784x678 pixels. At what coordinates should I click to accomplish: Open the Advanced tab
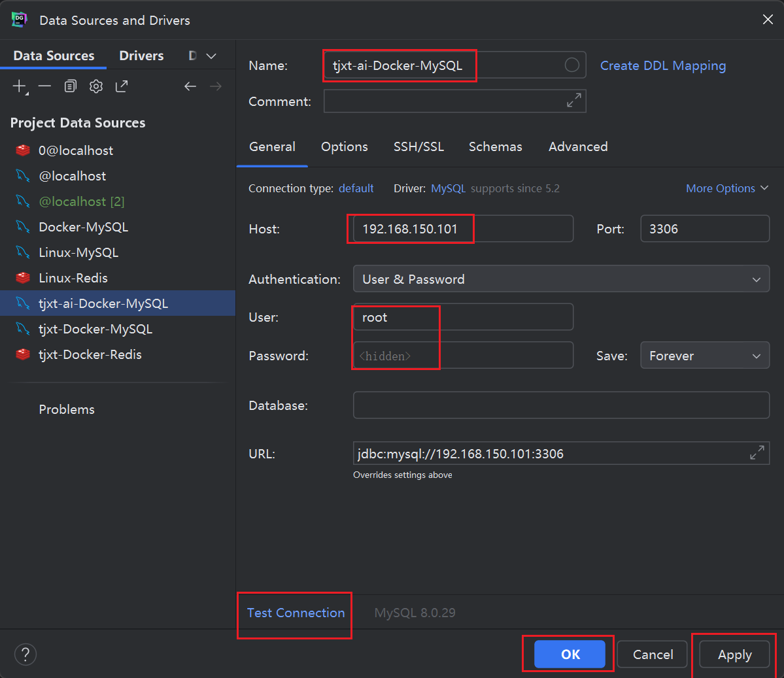[578, 146]
